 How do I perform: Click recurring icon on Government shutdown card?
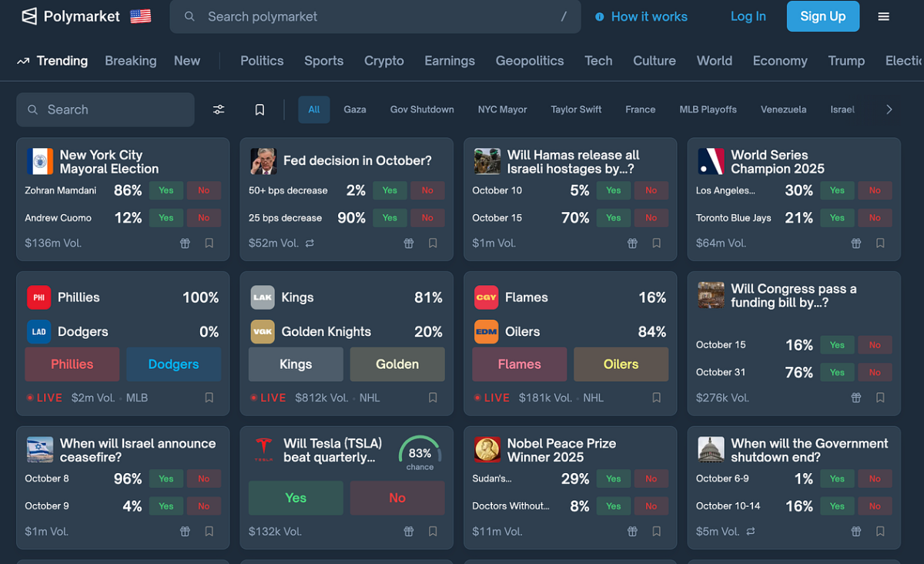point(751,531)
